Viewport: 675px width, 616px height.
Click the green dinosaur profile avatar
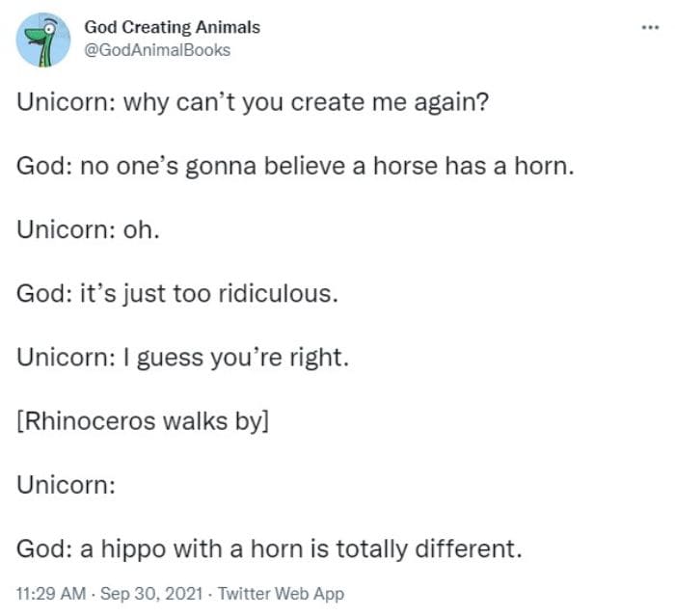coord(43,40)
